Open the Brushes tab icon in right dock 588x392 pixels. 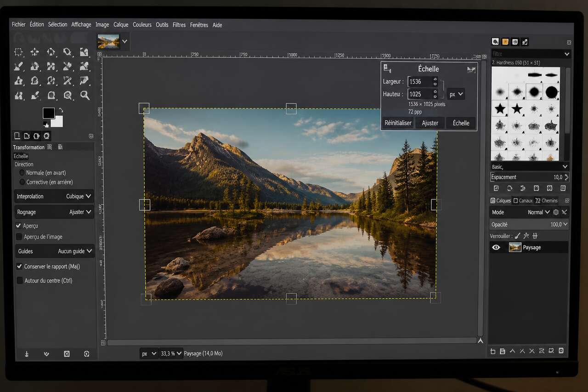coord(495,42)
